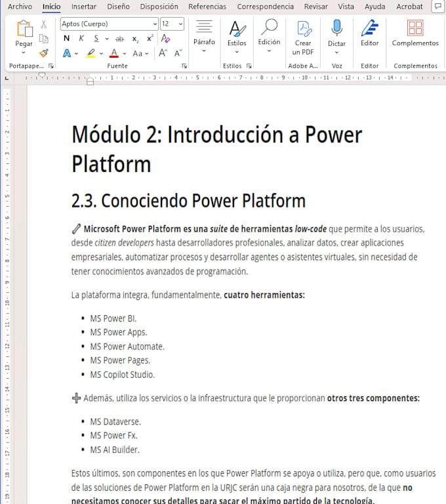Switch to Disposición tab
Image resolution: width=446 pixels, height=504 pixels.
tap(159, 7)
